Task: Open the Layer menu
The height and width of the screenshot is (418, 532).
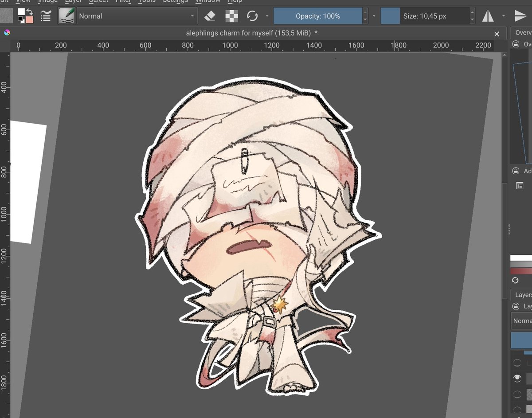Action: (x=73, y=1)
